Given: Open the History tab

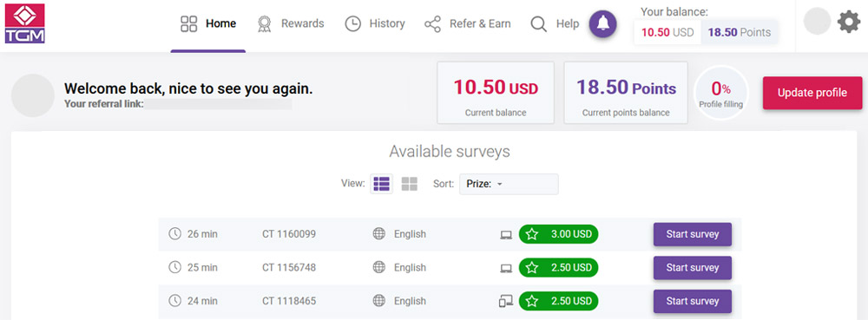Looking at the screenshot, I should (375, 23).
